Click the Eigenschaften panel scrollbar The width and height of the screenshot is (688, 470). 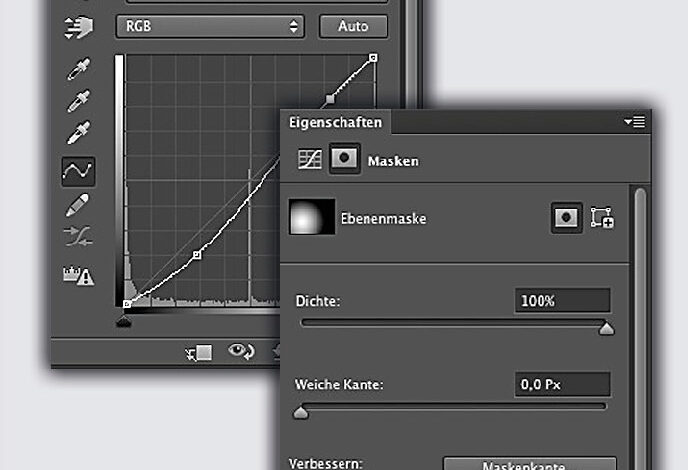pos(640,329)
